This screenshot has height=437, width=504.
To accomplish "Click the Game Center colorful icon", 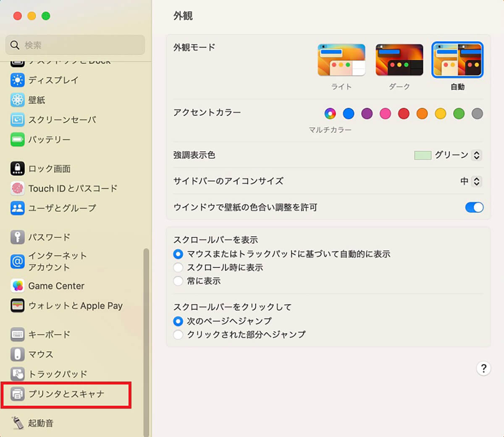I will pyautogui.click(x=18, y=286).
